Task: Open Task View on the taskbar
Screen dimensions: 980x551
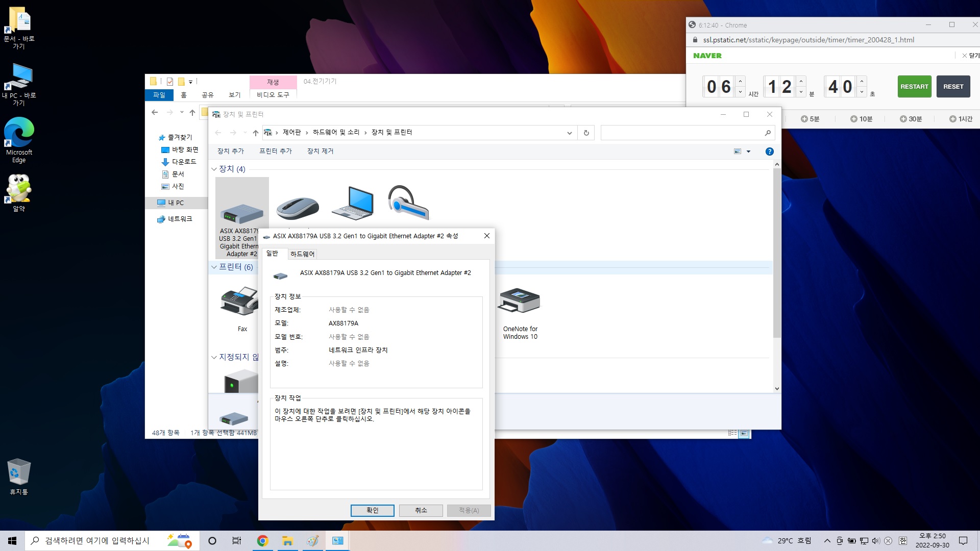Action: point(237,541)
